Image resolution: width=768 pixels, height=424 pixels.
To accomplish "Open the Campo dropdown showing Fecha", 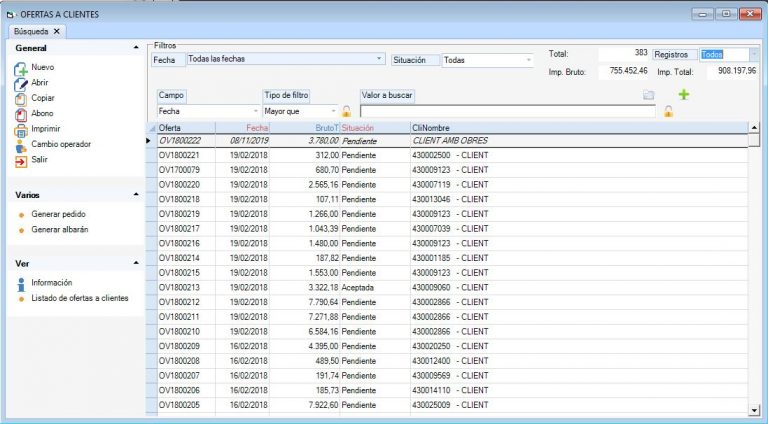I will pyautogui.click(x=256, y=112).
